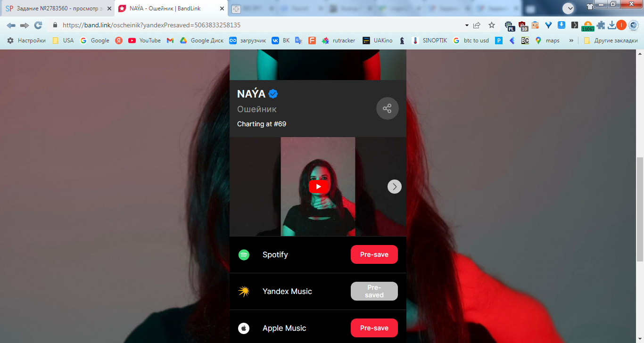The width and height of the screenshot is (644, 343).
Task: Click the band.link URL in address bar
Action: (x=151, y=25)
